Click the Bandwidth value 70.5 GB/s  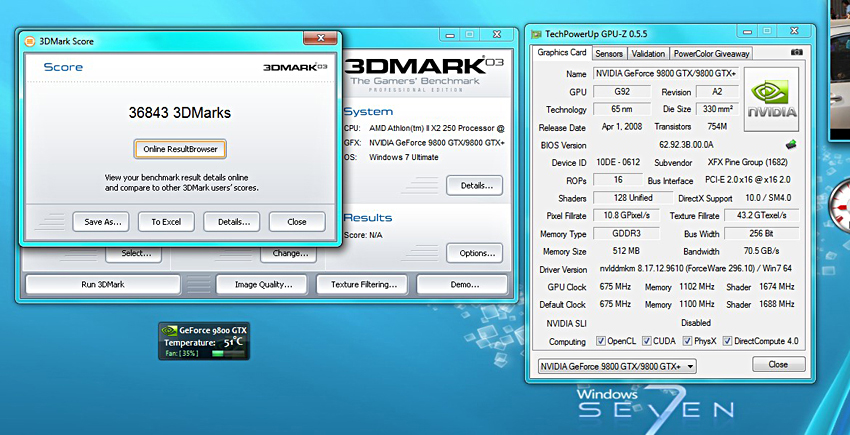pyautogui.click(x=761, y=251)
